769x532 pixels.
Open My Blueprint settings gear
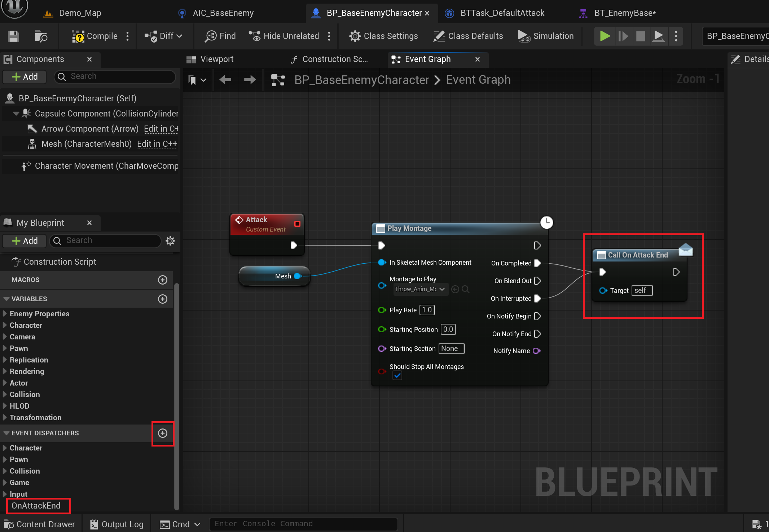(170, 241)
